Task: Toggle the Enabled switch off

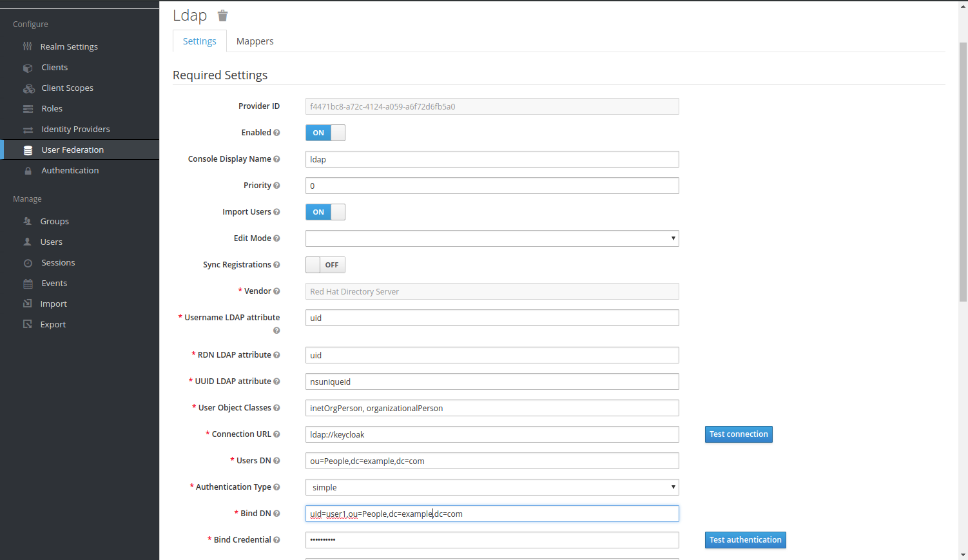Action: click(325, 133)
